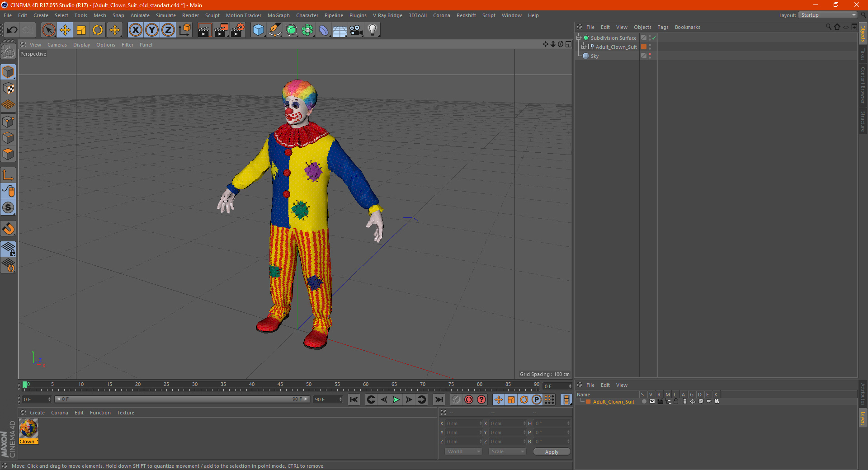Click the preview range slider bar
Viewport: 868px width, 470px height.
182,399
